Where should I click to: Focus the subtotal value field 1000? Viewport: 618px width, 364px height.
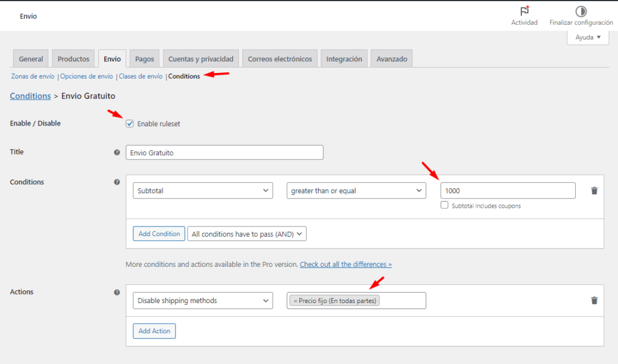[508, 191]
